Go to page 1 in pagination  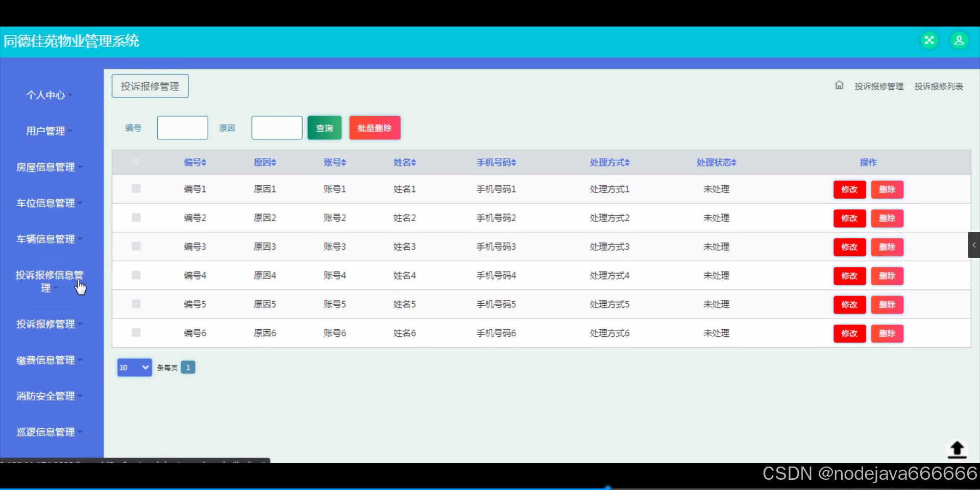pos(188,367)
